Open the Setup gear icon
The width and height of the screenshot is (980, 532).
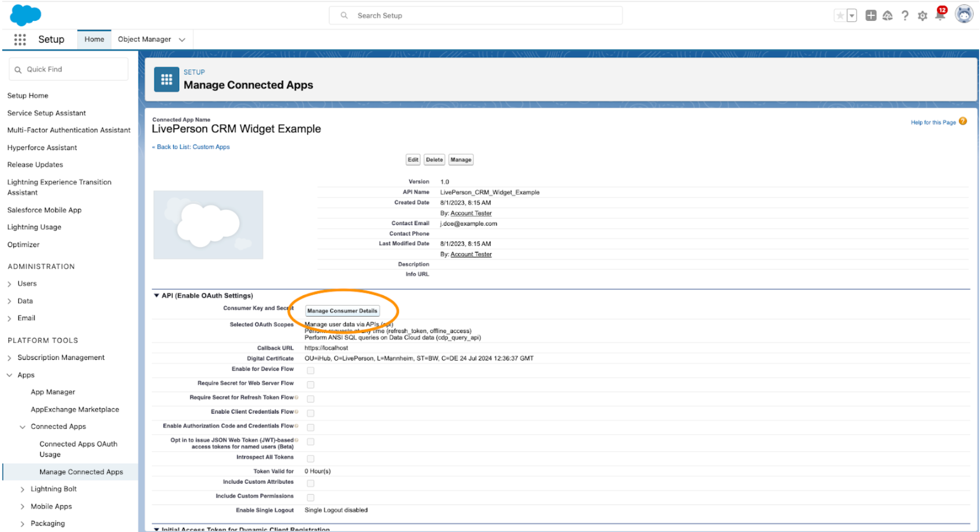[923, 16]
